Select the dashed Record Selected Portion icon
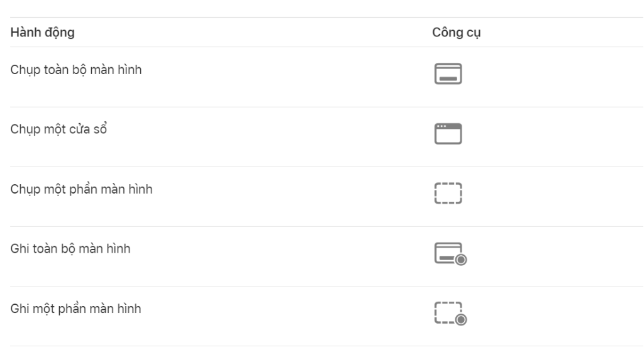The height and width of the screenshot is (362, 644). coord(448,312)
